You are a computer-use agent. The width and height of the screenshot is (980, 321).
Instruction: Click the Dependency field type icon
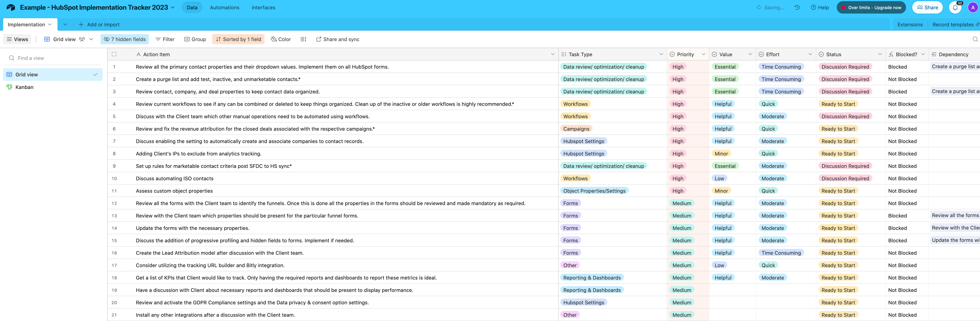click(934, 54)
